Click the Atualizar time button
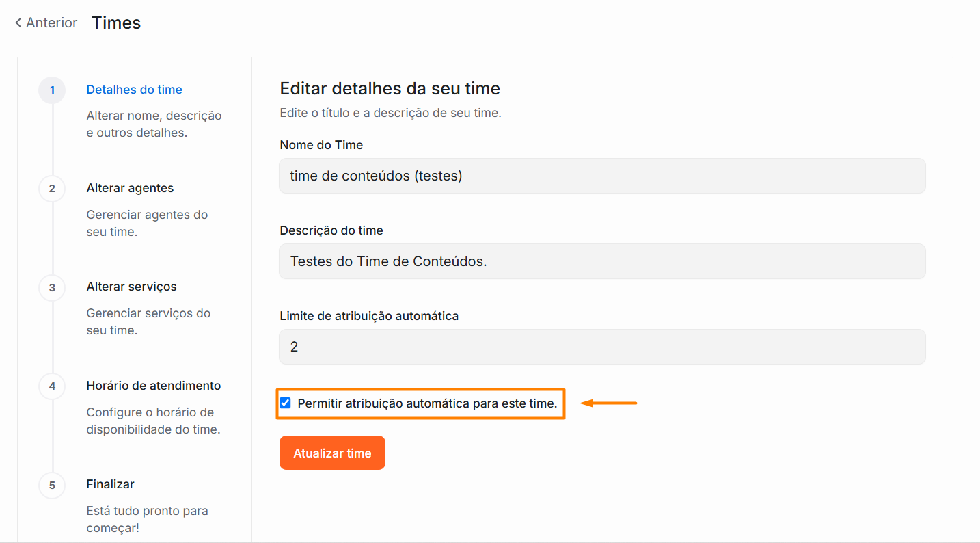 [332, 453]
